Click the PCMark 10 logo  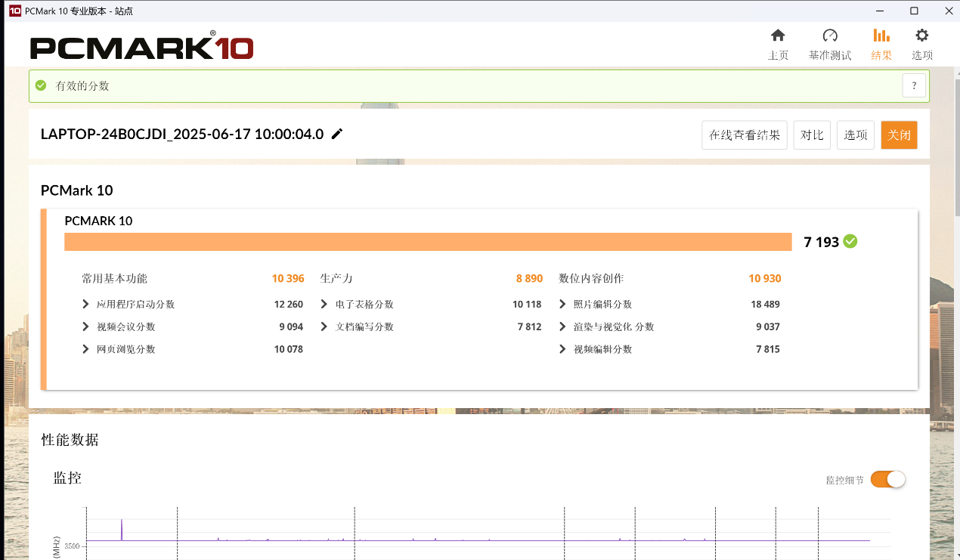pyautogui.click(x=141, y=47)
